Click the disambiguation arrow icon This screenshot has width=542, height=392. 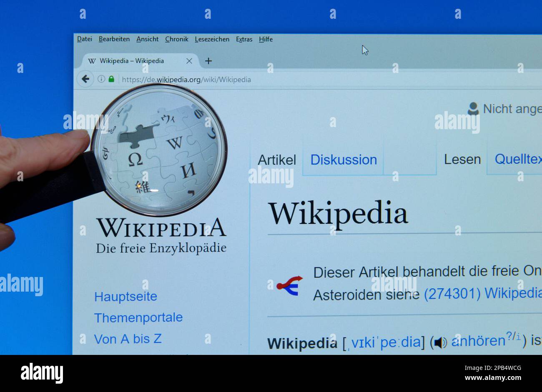coord(289,285)
